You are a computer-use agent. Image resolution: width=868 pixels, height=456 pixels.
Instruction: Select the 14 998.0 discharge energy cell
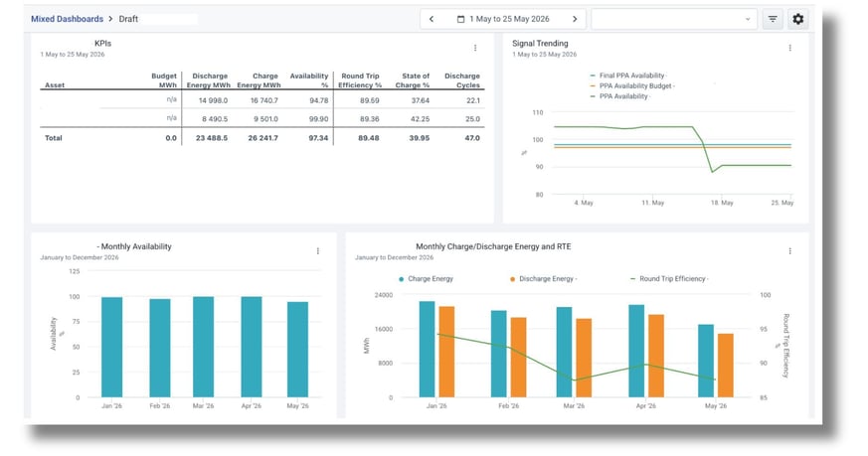(x=213, y=100)
